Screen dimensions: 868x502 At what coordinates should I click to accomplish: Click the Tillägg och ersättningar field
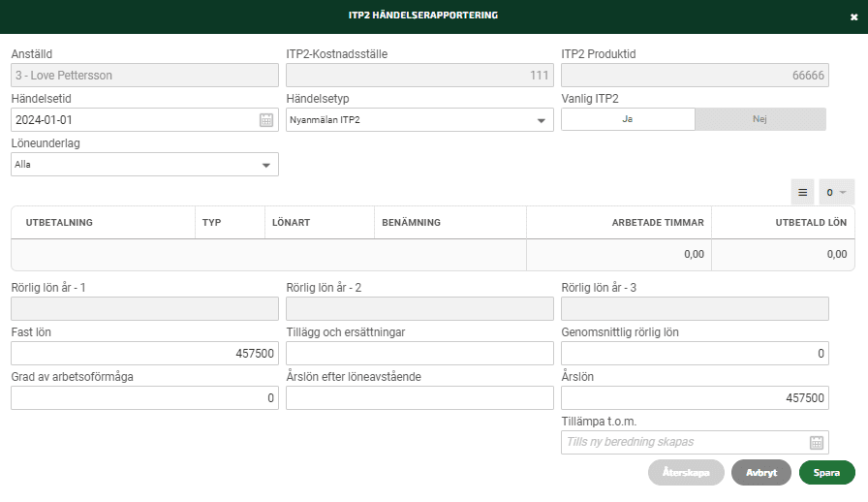pyautogui.click(x=419, y=354)
